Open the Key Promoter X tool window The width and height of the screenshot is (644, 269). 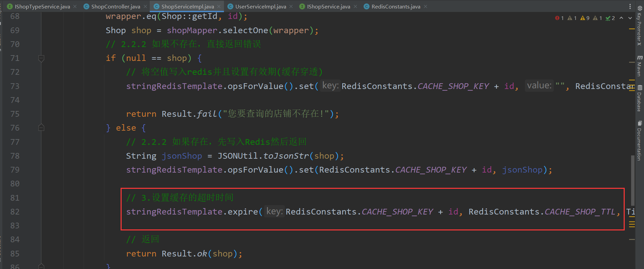click(x=640, y=26)
